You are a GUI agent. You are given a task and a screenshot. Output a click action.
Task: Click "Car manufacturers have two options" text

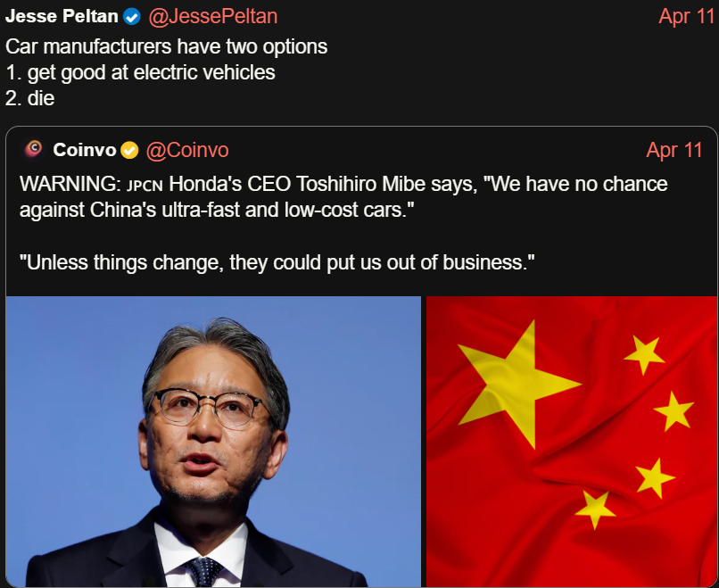(x=167, y=46)
